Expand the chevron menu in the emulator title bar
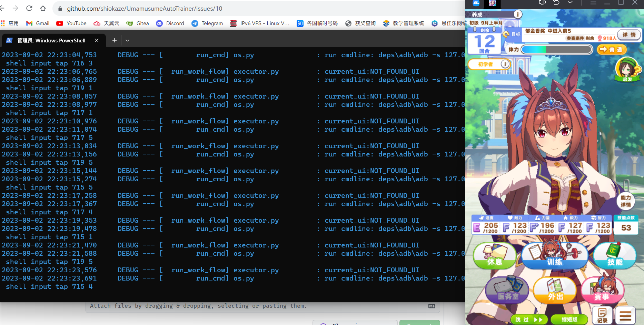Screen dimensions: 644x325 pos(570,3)
